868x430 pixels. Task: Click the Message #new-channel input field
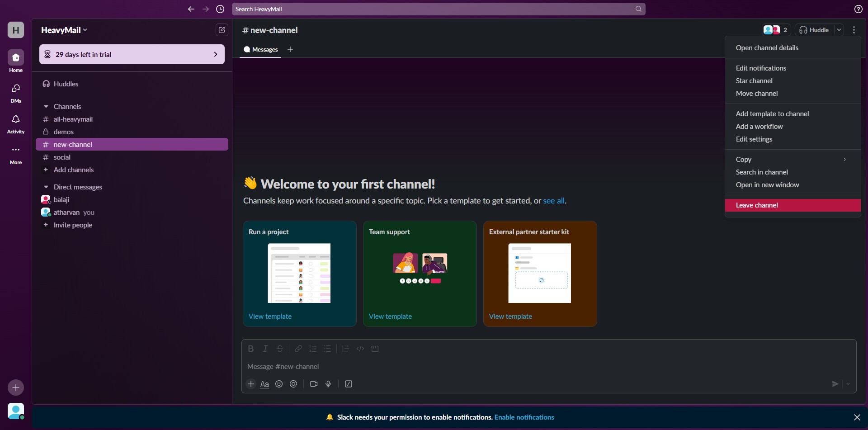click(x=549, y=367)
